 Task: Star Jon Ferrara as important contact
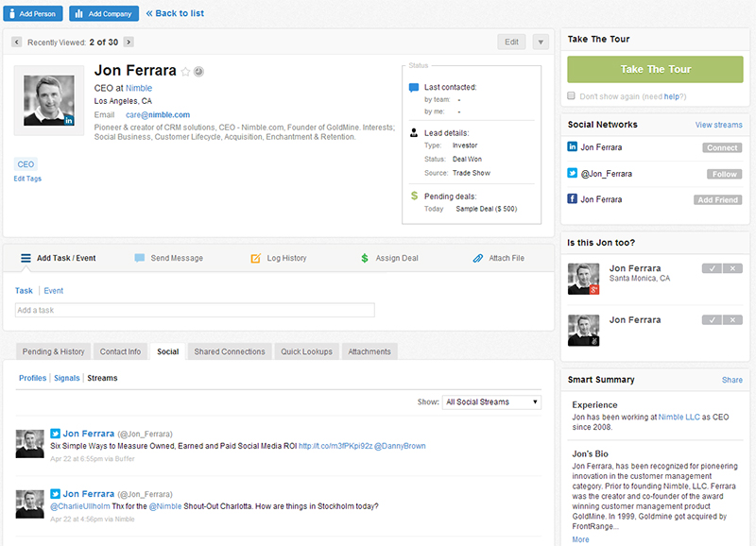point(186,72)
